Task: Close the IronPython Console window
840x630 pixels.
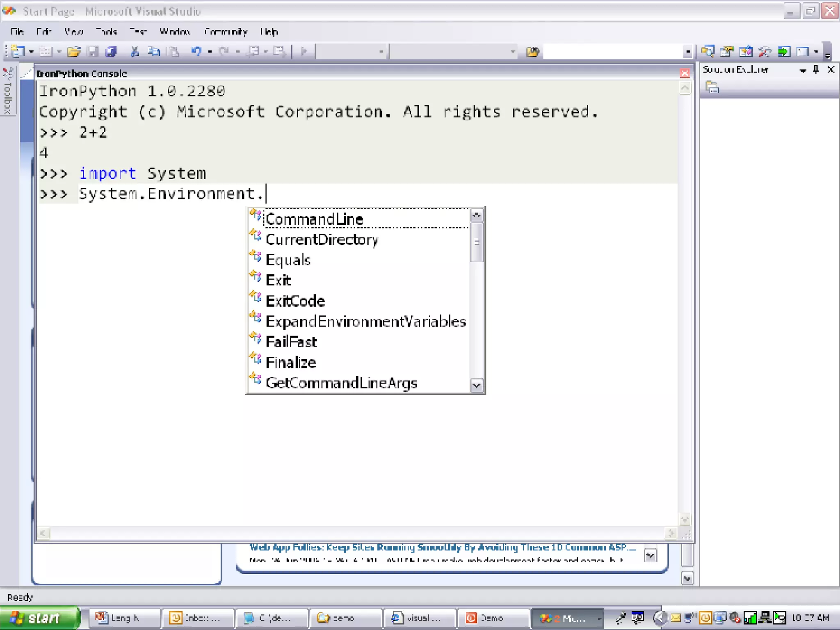Action: [x=685, y=73]
